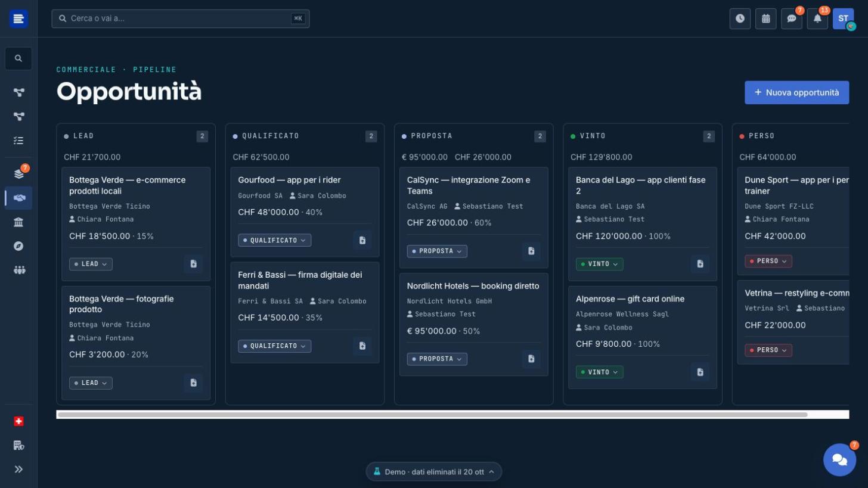Open the compass icon in sidebar
The height and width of the screenshot is (488, 868).
[18, 246]
